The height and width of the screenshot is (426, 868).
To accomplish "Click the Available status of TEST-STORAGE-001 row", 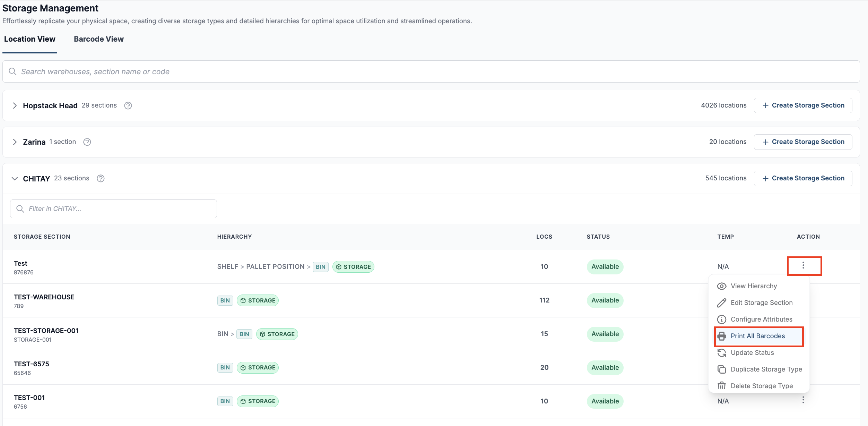I will tap(605, 334).
